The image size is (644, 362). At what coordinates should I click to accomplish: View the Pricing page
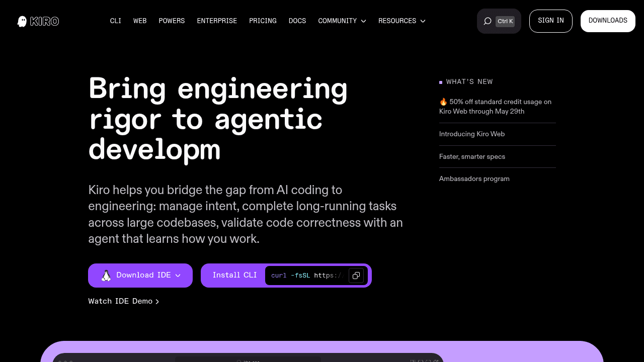pos(263,21)
